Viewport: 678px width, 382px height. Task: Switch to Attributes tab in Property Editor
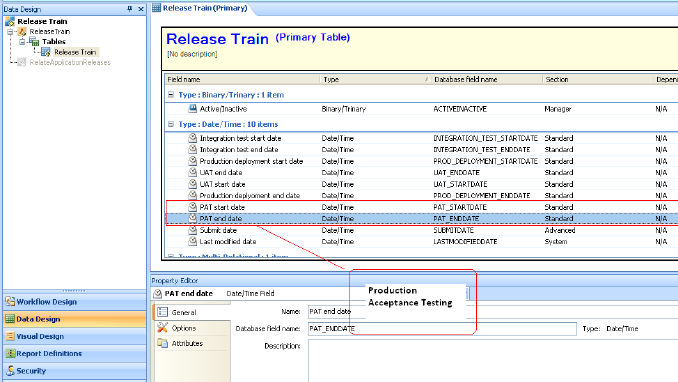[191, 343]
